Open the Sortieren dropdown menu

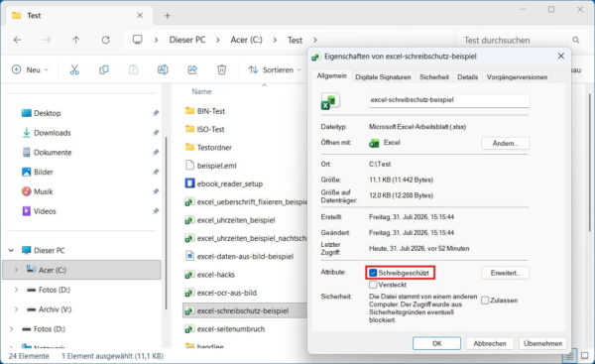(275, 69)
